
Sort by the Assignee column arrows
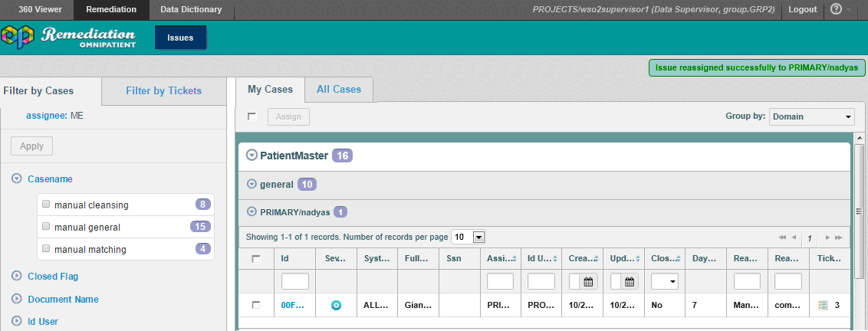512,259
